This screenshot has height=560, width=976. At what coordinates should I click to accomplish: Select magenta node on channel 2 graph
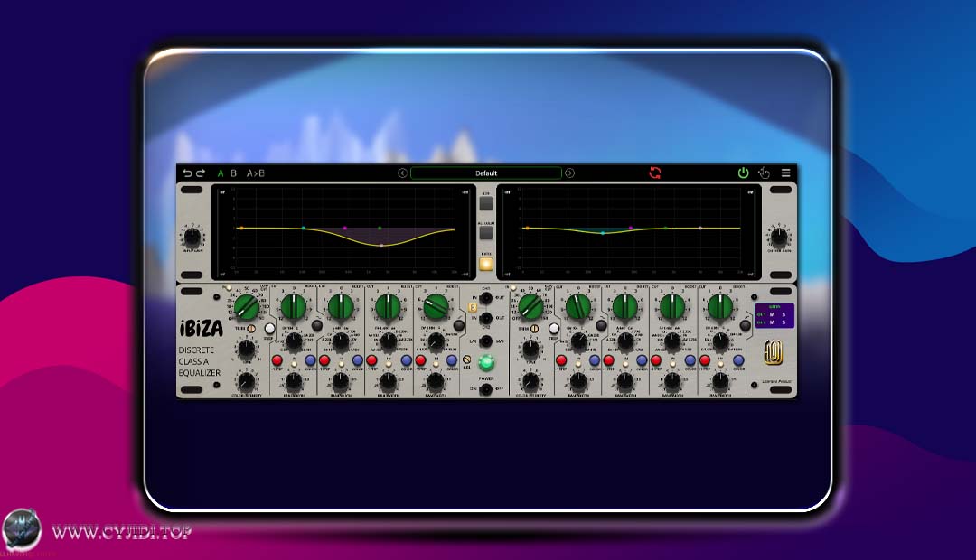(631, 229)
